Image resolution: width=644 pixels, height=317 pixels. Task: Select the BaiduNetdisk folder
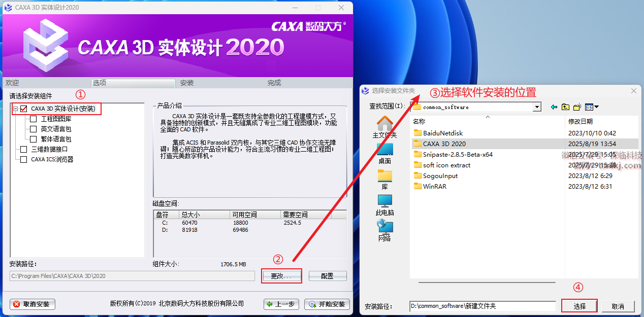(438, 133)
